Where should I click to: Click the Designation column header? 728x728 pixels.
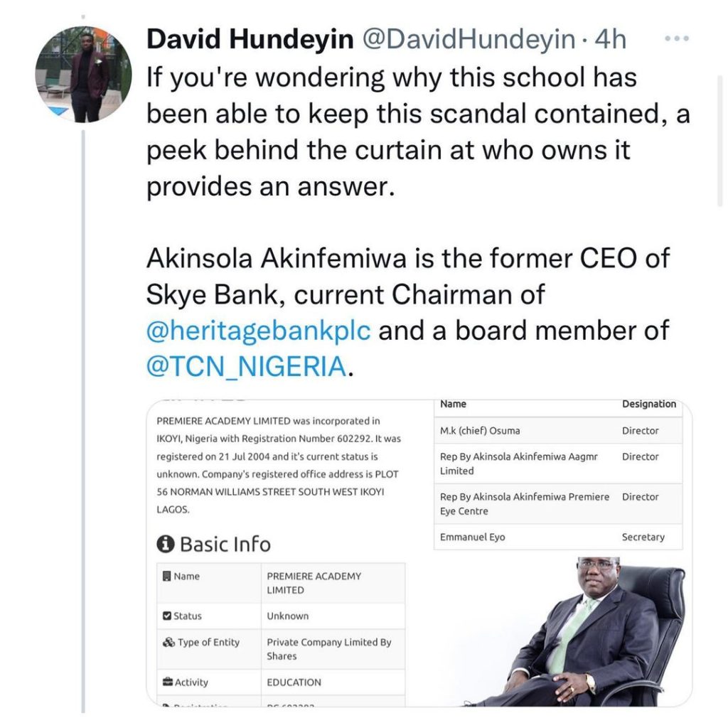[648, 404]
